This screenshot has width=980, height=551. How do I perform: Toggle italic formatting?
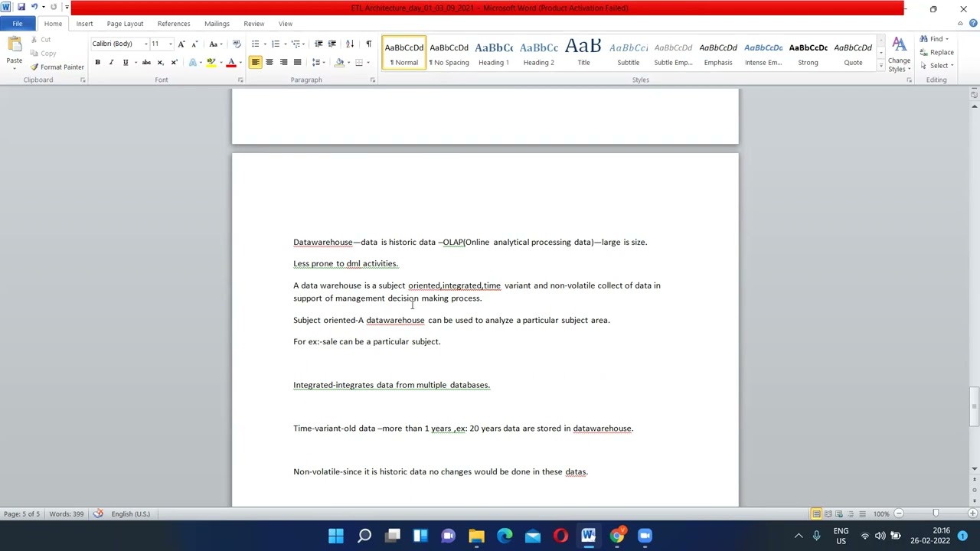coord(111,62)
